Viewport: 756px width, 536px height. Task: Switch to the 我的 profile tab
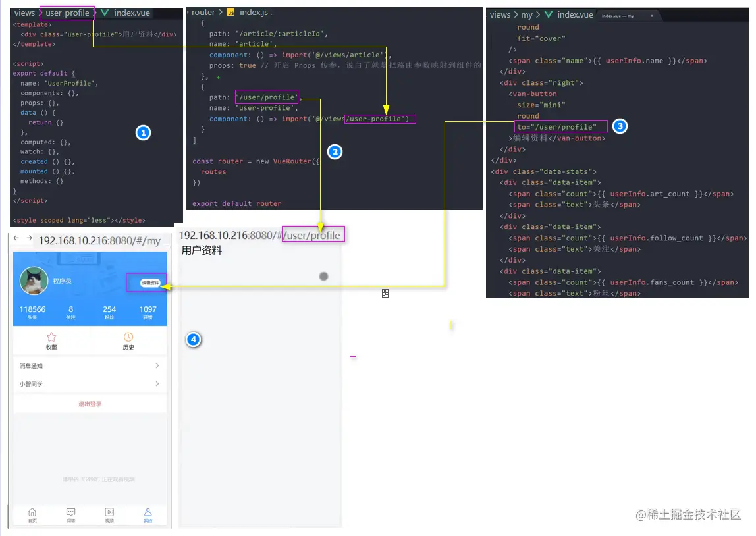pyautogui.click(x=148, y=515)
